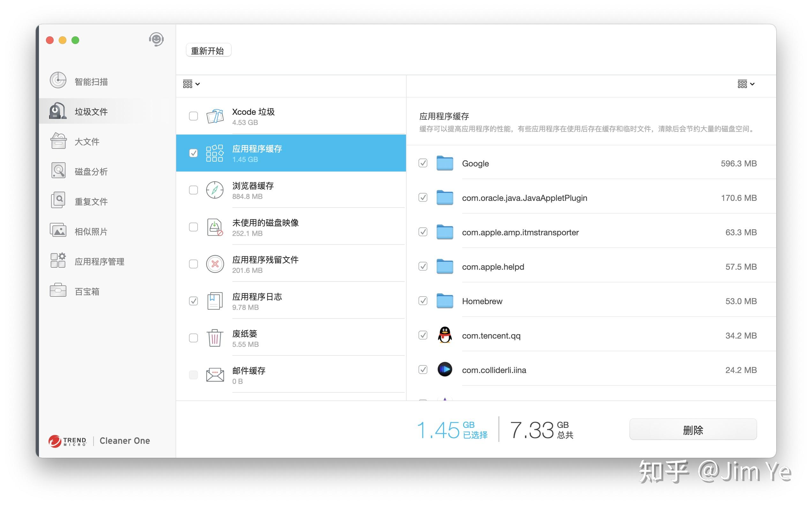Image resolution: width=812 pixels, height=505 pixels.
Task: Select the Big Files (大文件) box icon
Action: (58, 141)
